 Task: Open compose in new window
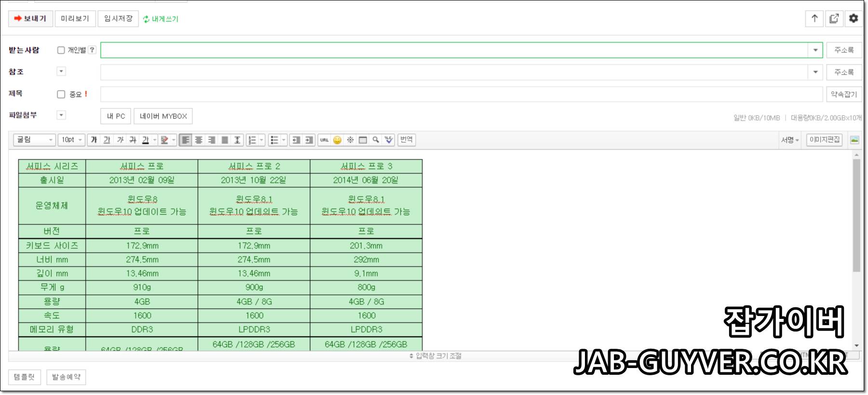(x=834, y=18)
